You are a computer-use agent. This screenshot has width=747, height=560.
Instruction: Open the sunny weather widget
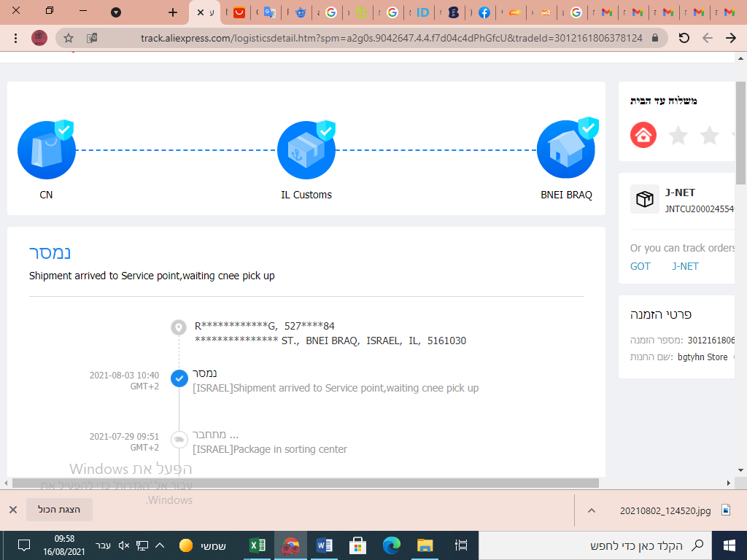coord(202,545)
